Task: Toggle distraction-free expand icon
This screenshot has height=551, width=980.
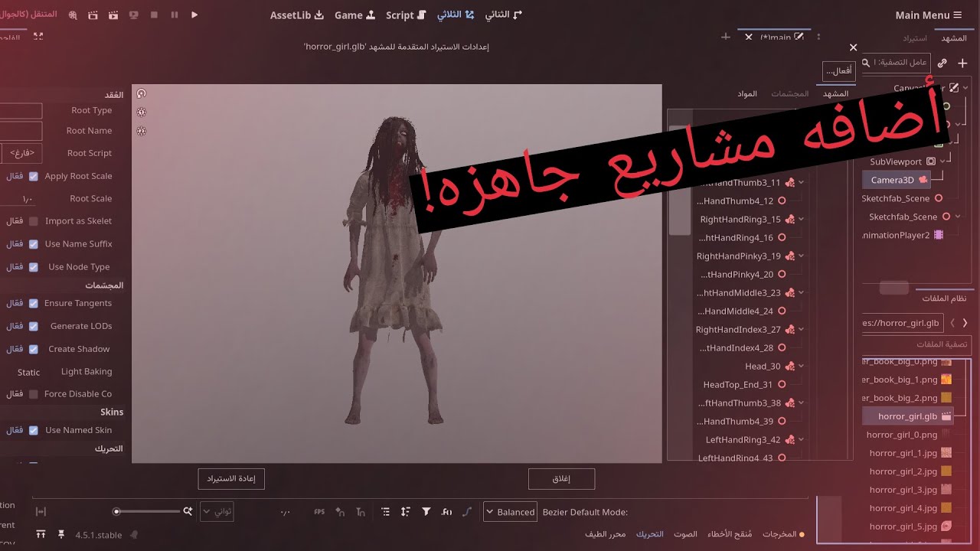Action: 38,36
